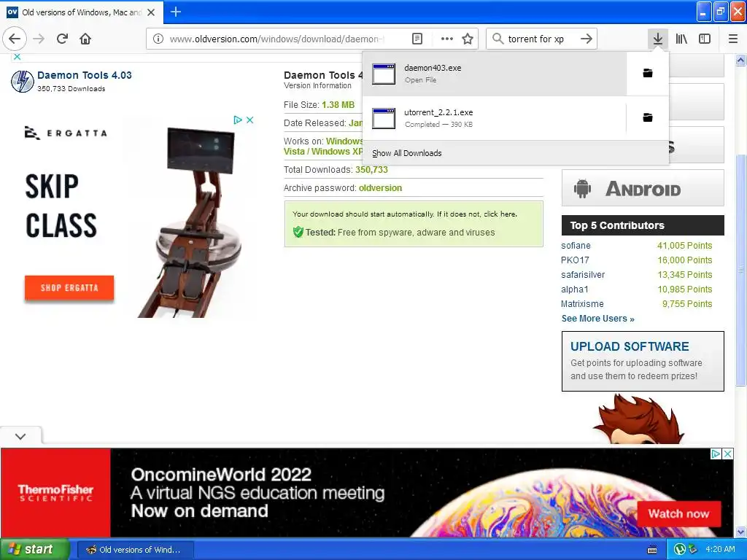The width and height of the screenshot is (747, 560).
Task: Click the page's vertical scrollbar thumb
Action: pyautogui.click(x=740, y=270)
